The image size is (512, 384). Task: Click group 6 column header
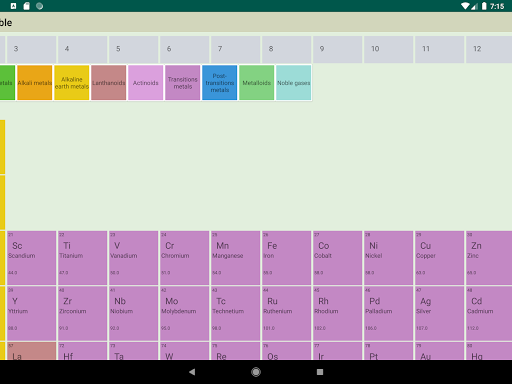(x=185, y=49)
